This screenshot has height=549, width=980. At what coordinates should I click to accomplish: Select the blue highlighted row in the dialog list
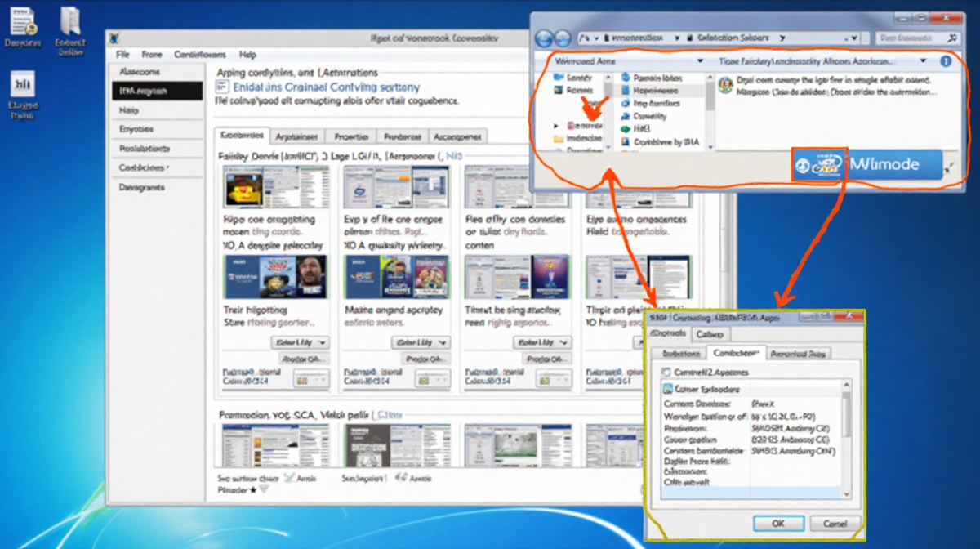tap(750, 493)
